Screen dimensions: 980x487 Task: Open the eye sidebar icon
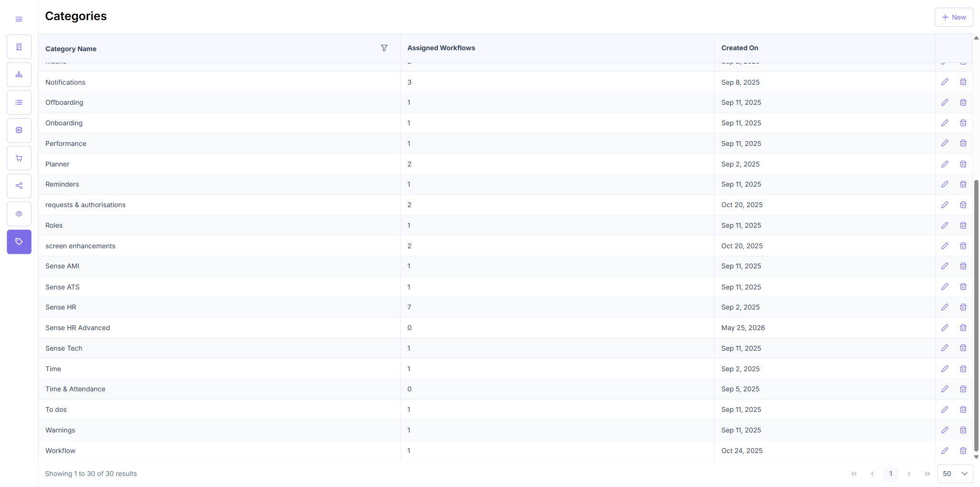click(x=19, y=214)
